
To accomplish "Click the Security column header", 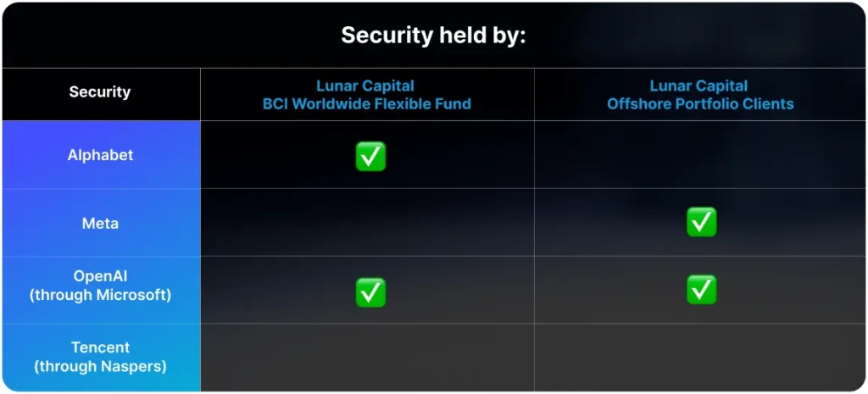I will [x=100, y=92].
